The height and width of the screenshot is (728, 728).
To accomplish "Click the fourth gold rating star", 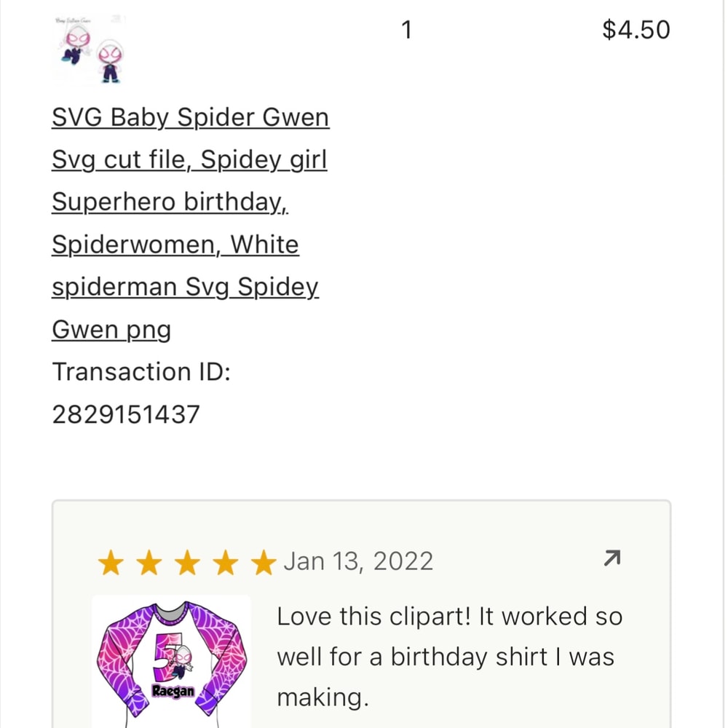I will 226,562.
